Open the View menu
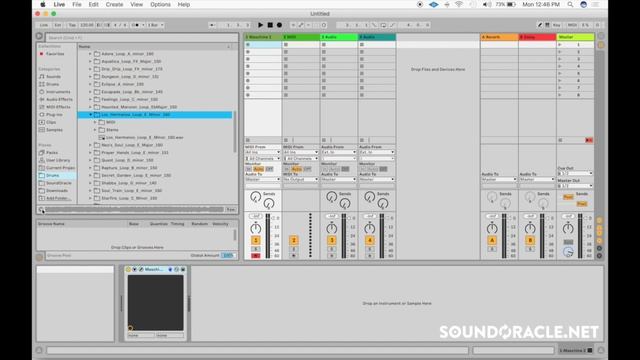This screenshot has width=640, height=360. tap(136, 4)
